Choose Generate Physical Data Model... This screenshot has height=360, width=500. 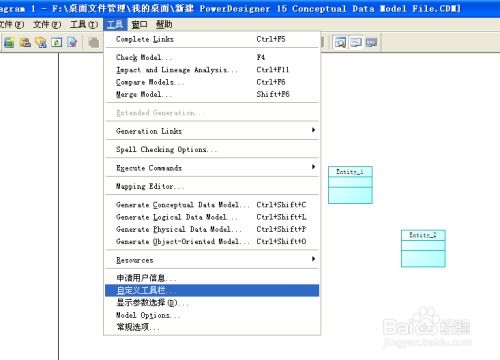212,229
